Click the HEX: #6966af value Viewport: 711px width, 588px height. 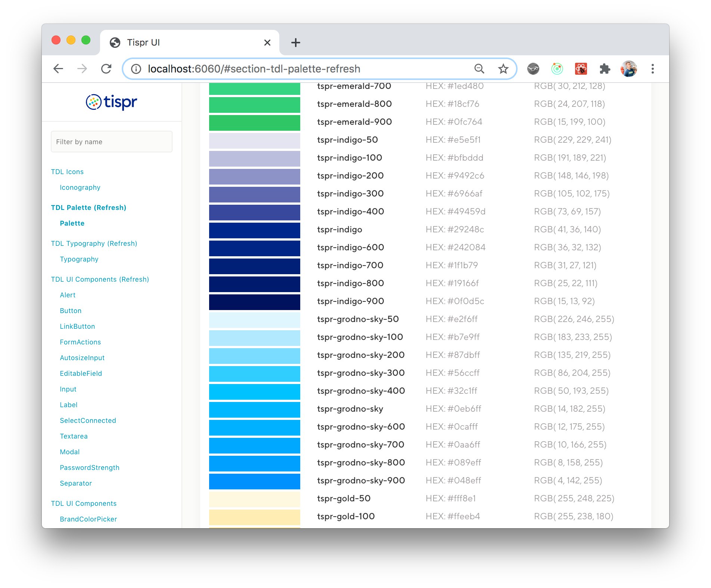coord(454,194)
